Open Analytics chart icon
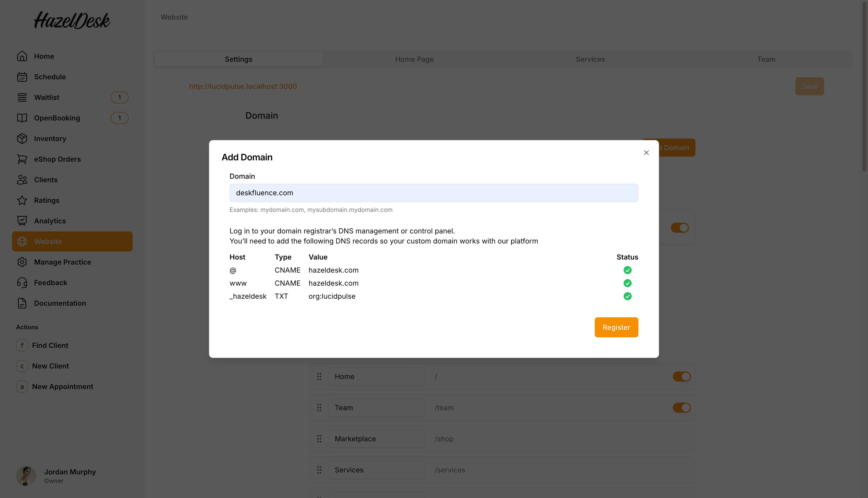 [22, 221]
